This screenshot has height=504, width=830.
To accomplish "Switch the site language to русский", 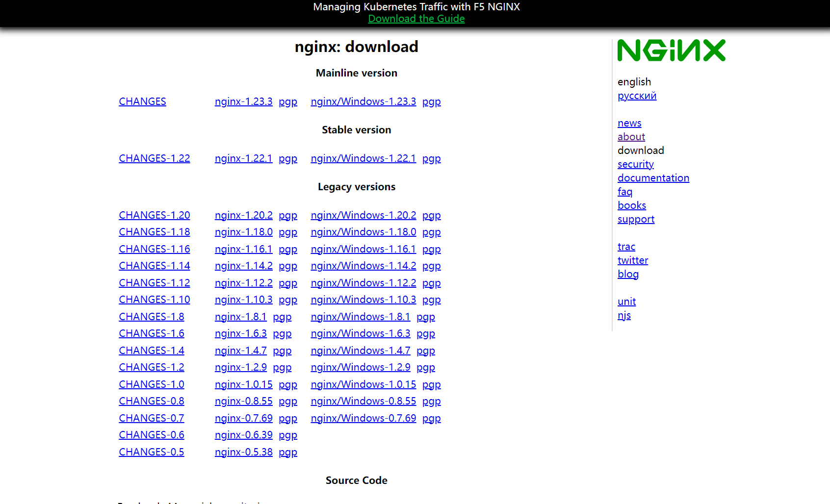I will click(x=637, y=96).
